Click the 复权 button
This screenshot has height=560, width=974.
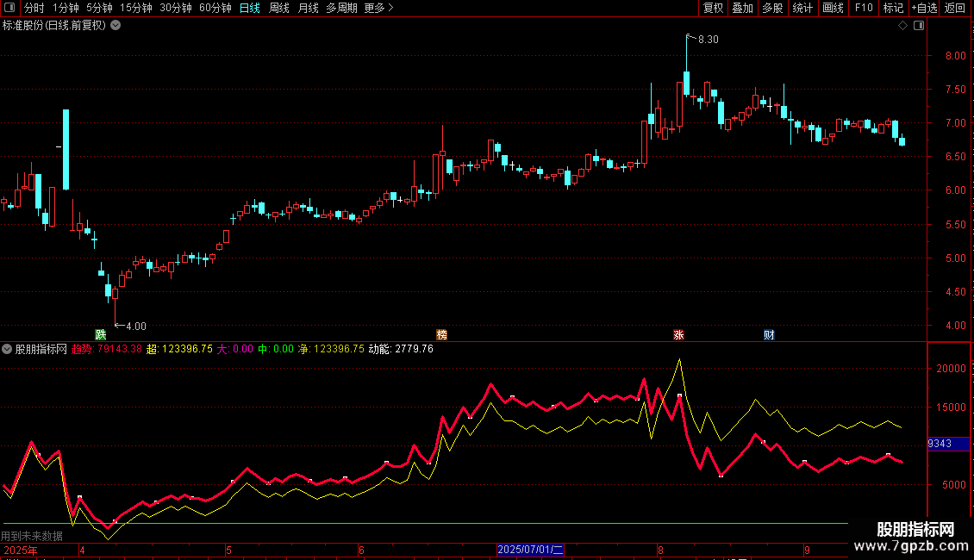tap(713, 8)
